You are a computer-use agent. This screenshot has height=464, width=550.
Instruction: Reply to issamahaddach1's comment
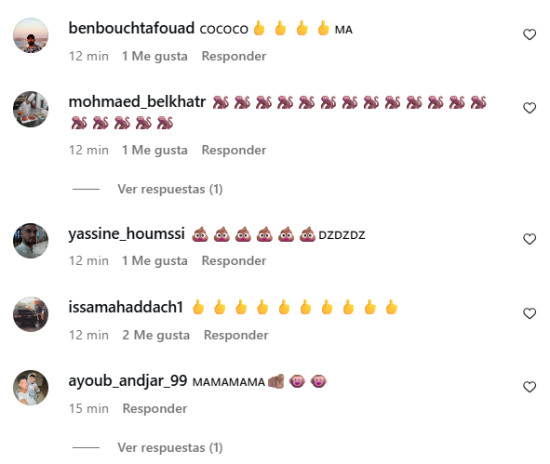236,335
